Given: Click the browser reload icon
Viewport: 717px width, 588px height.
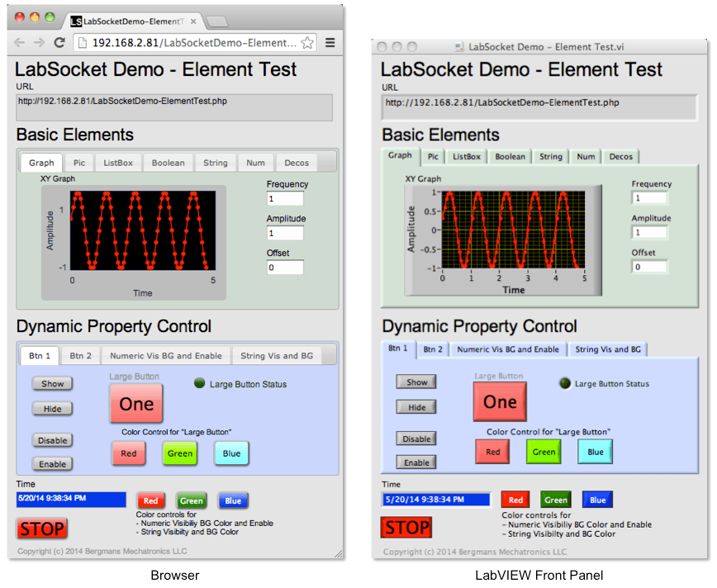Looking at the screenshot, I should (x=58, y=40).
